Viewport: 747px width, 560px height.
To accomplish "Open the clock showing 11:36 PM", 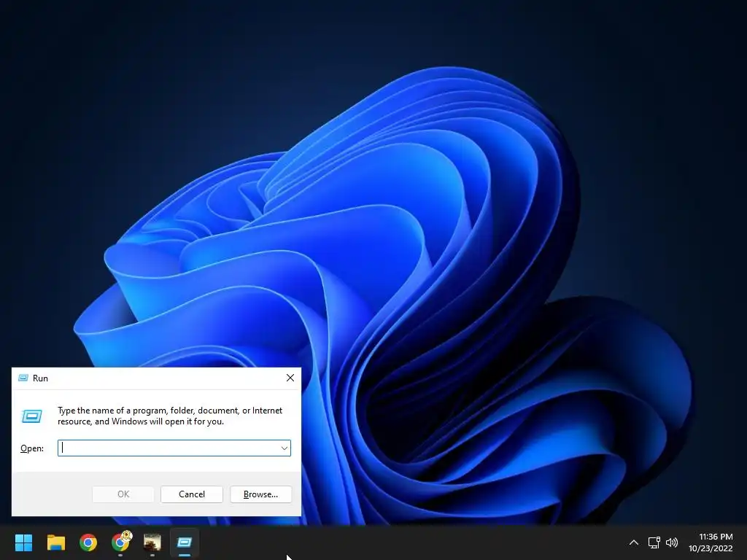I will click(715, 537).
